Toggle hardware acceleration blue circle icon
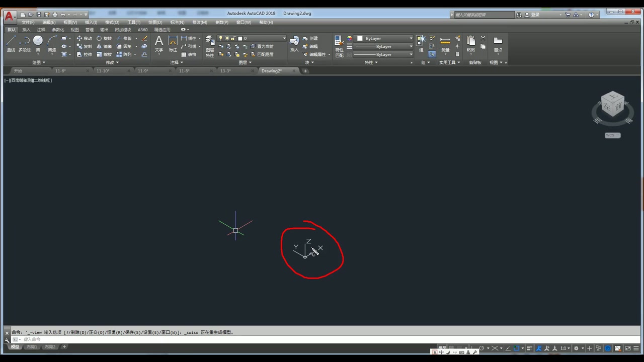This screenshot has width=644, height=362. pos(608,348)
